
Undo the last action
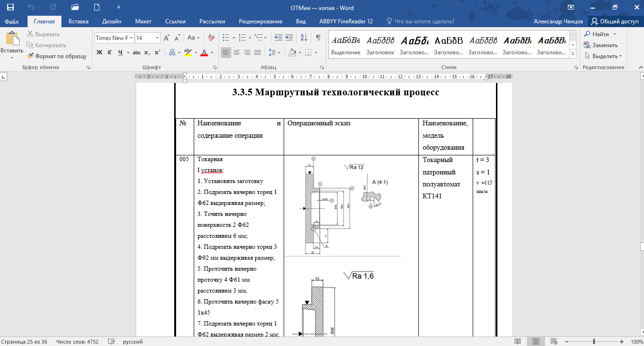click(31, 7)
